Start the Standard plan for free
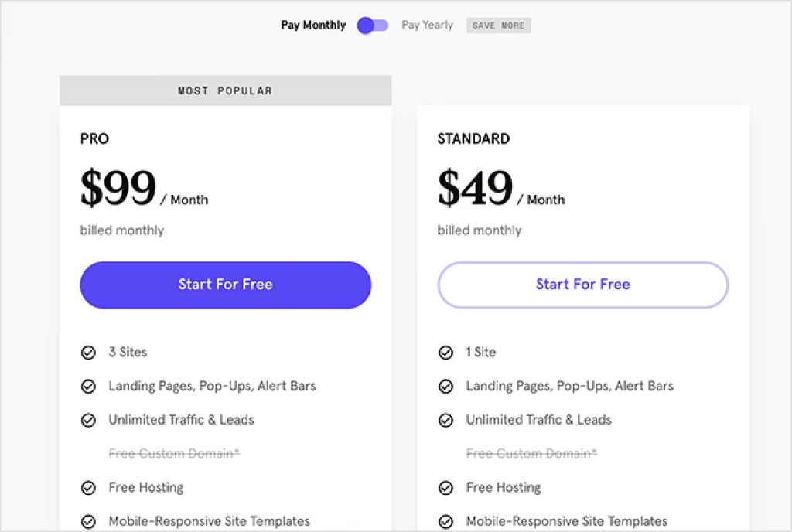Viewport: 792px width, 532px height. click(582, 285)
